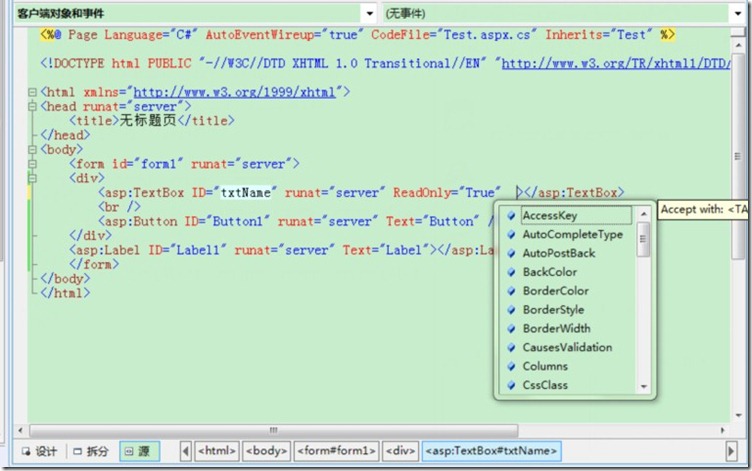Open the w3.org/1999/xhtml namespace link
This screenshot has width=752, height=471.
click(x=234, y=92)
